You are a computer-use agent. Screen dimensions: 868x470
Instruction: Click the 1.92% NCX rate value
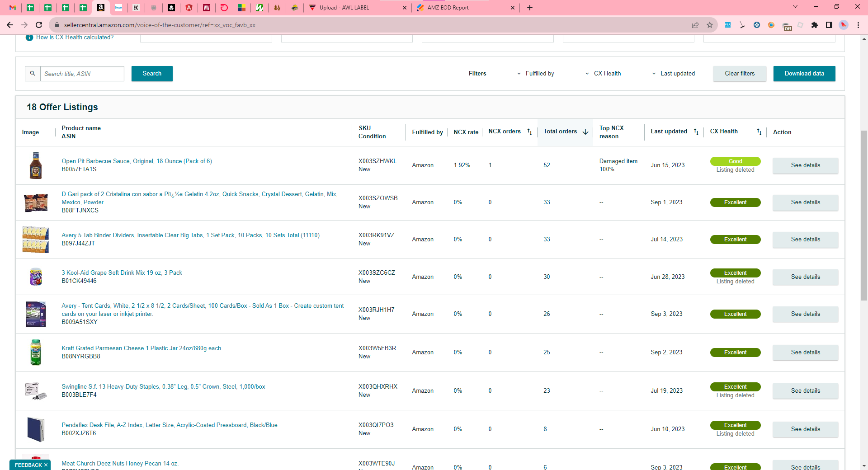[462, 165]
